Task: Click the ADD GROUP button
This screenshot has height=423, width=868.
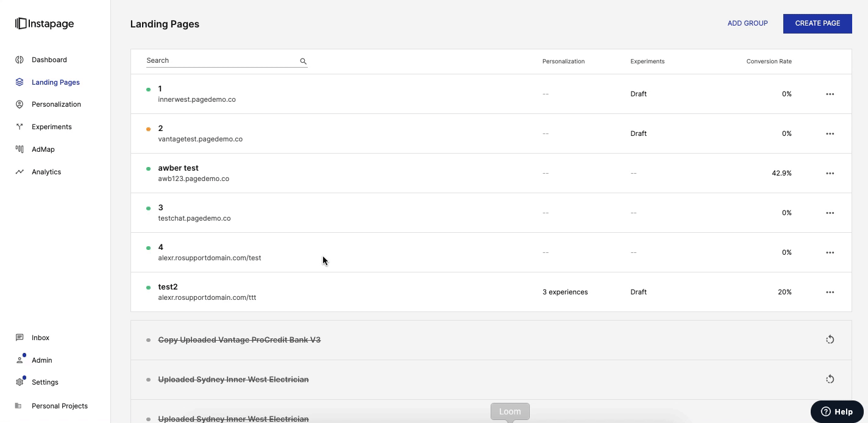Action: pos(747,23)
